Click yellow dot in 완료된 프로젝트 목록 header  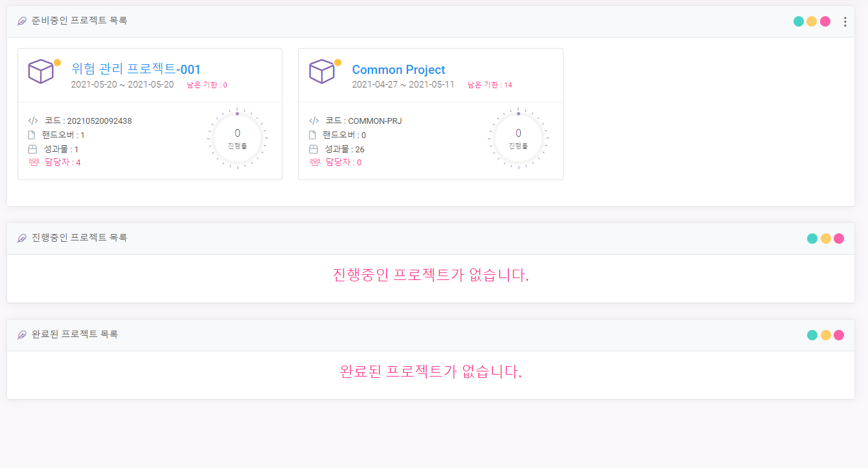click(x=826, y=335)
